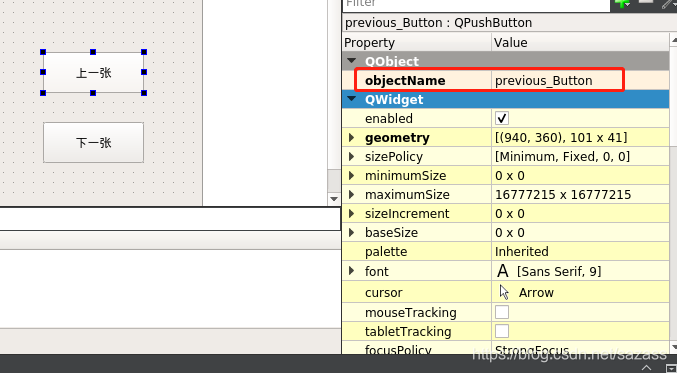
Task: Select the mouseTracking property name
Action: click(411, 313)
